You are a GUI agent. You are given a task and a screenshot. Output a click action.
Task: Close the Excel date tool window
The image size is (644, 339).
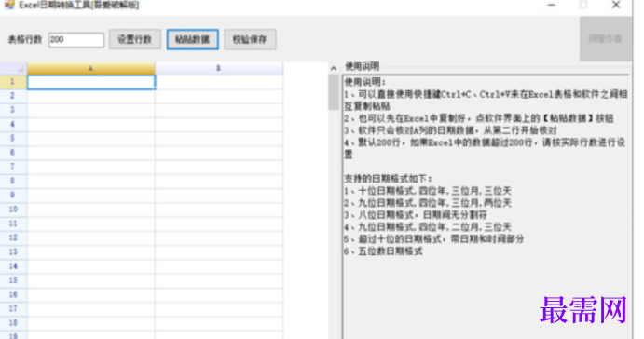pyautogui.click(x=616, y=5)
